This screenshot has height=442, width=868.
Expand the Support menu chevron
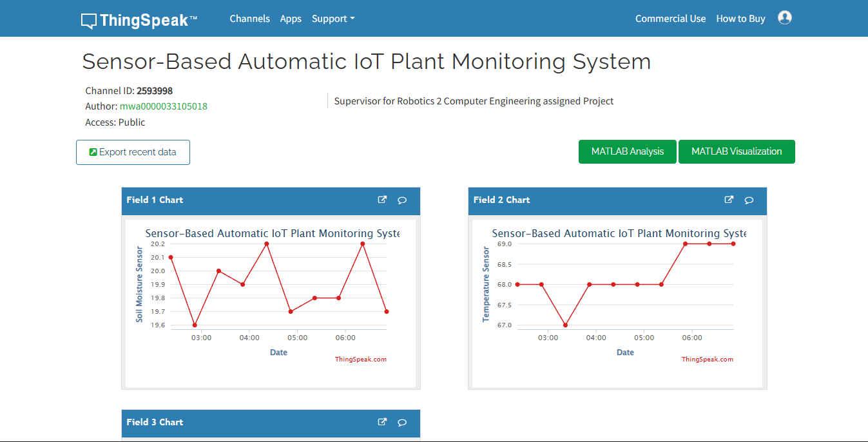point(352,19)
